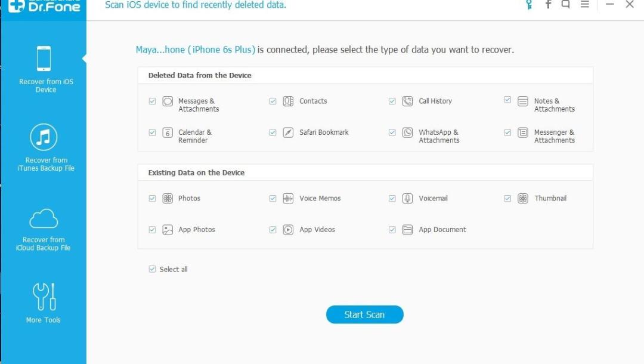644x364 pixels.
Task: Click the Maya...hone (iPhone 6s Plus) device name
Action: pos(196,50)
